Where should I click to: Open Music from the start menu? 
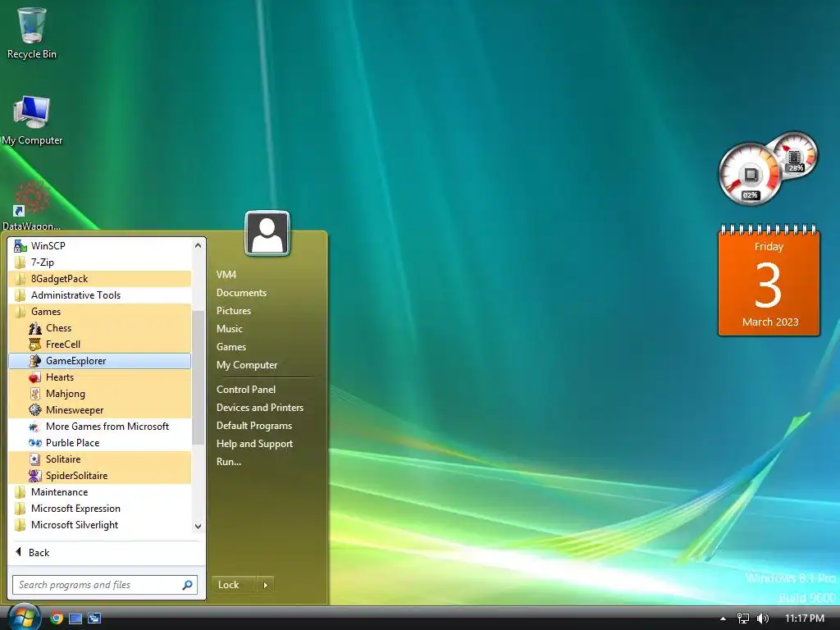230,329
